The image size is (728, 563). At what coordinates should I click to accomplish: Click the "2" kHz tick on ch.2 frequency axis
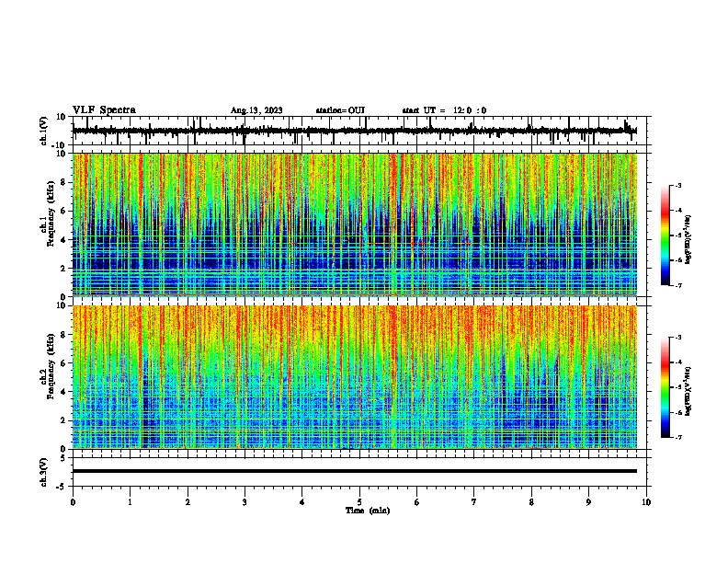(63, 420)
